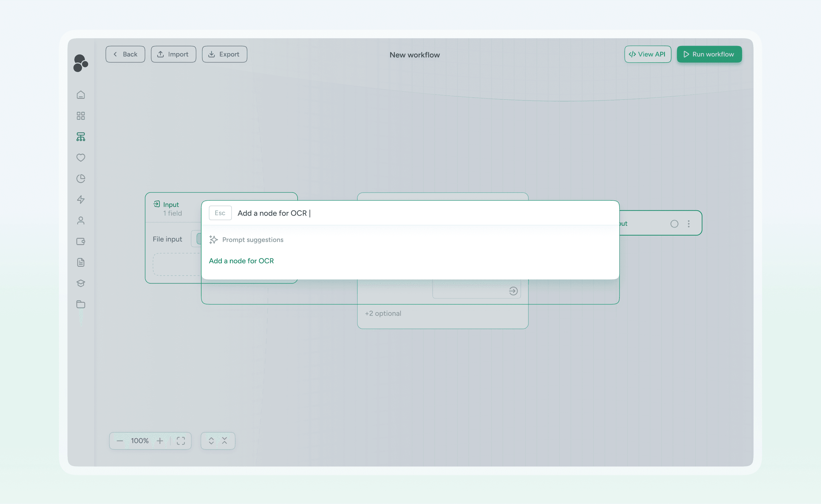Click the View API button
Image resolution: width=821 pixels, height=504 pixels.
(647, 54)
